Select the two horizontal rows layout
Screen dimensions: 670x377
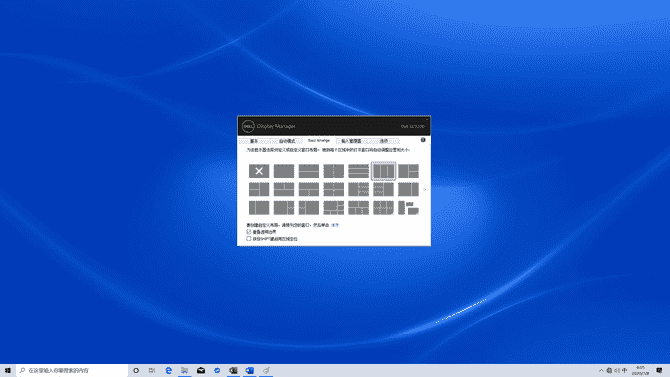tap(309, 171)
